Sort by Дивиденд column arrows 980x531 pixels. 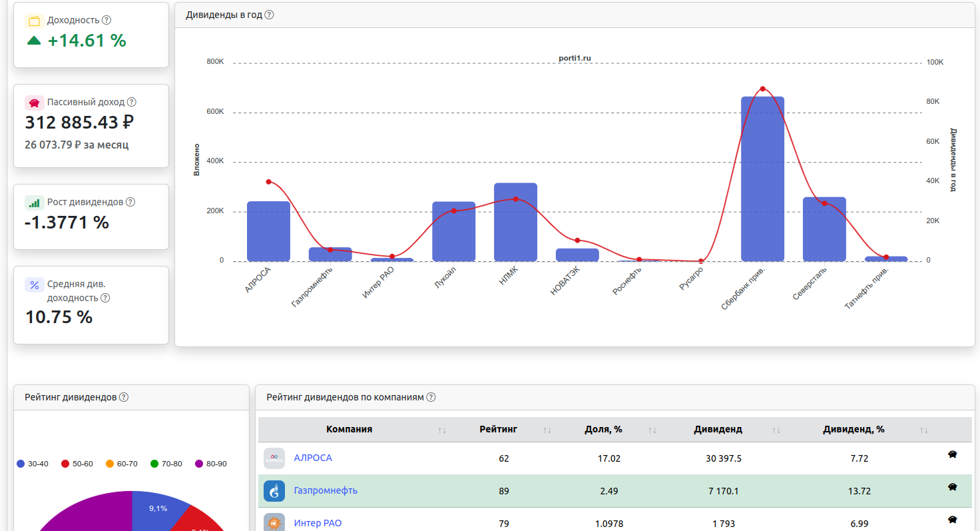(776, 430)
